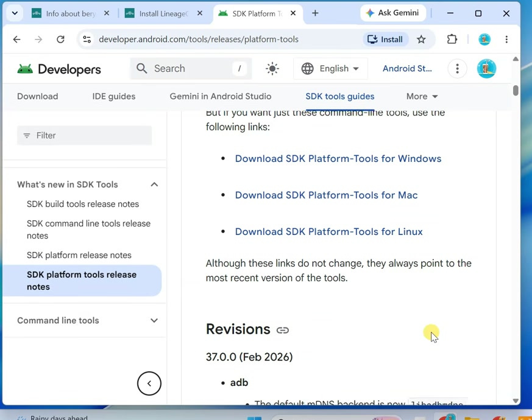Install the web app from address bar
The width and height of the screenshot is (532, 420).
coord(385,40)
